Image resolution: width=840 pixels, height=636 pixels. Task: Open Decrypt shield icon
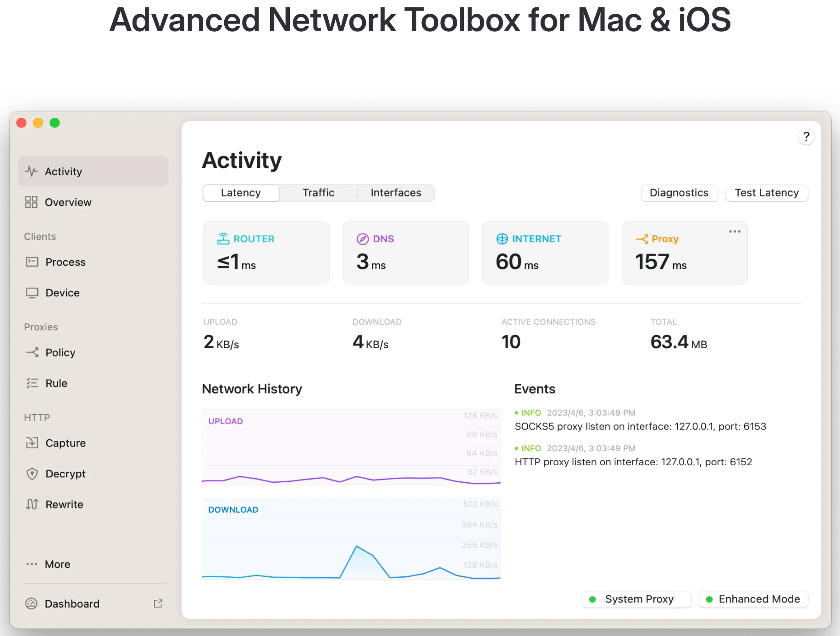(x=32, y=474)
